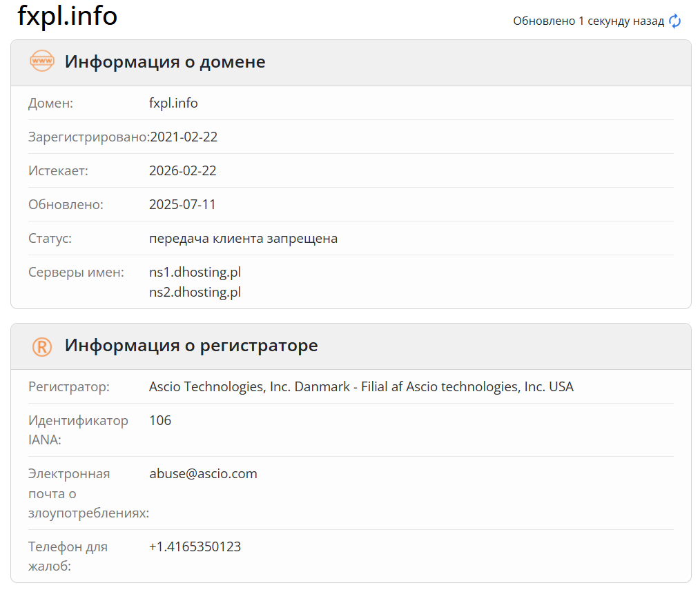Click the 'Идентификатор IANA:' label
Screen dimensions: 700x592
pyautogui.click(x=78, y=430)
